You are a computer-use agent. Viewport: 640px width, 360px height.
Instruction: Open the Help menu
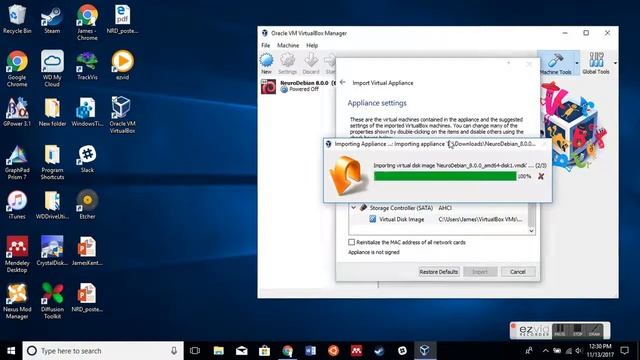point(312,45)
